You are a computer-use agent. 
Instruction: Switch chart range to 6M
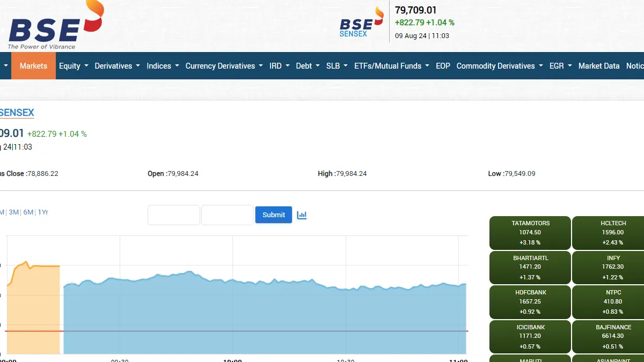28,212
